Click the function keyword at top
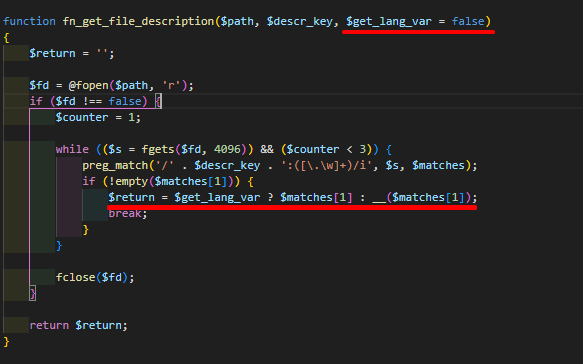Screen dimensions: 583x364 tap(29, 21)
